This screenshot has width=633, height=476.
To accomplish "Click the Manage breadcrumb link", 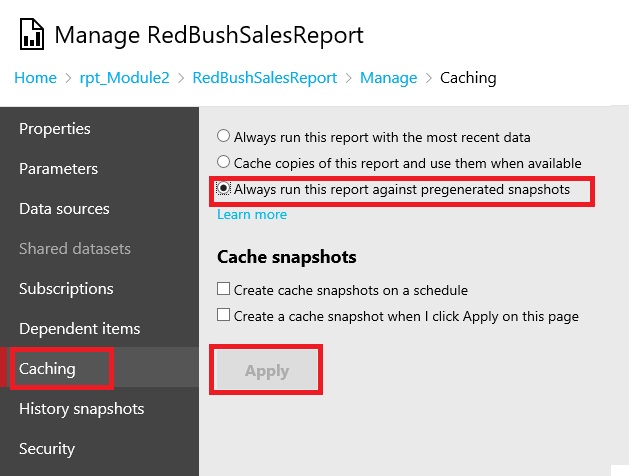I will pyautogui.click(x=388, y=77).
